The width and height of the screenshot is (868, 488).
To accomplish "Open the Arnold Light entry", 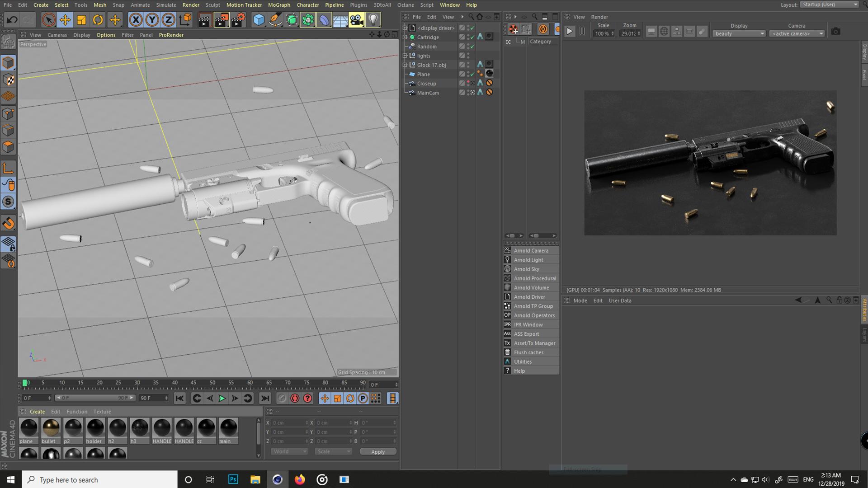I will click(x=531, y=260).
